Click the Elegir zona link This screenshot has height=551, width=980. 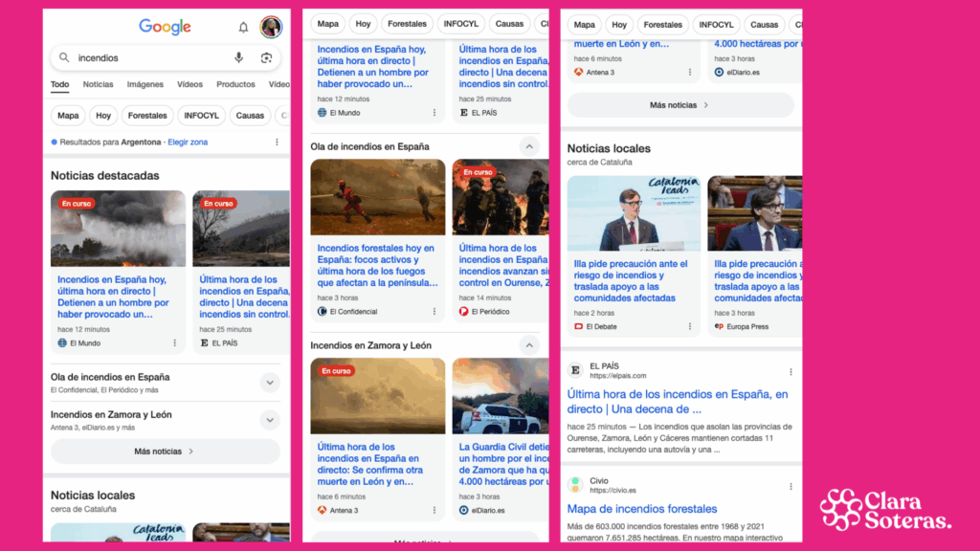tap(188, 142)
